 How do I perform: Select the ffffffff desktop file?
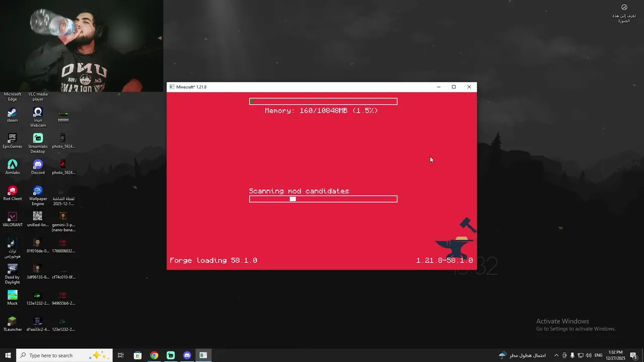pyautogui.click(x=63, y=118)
